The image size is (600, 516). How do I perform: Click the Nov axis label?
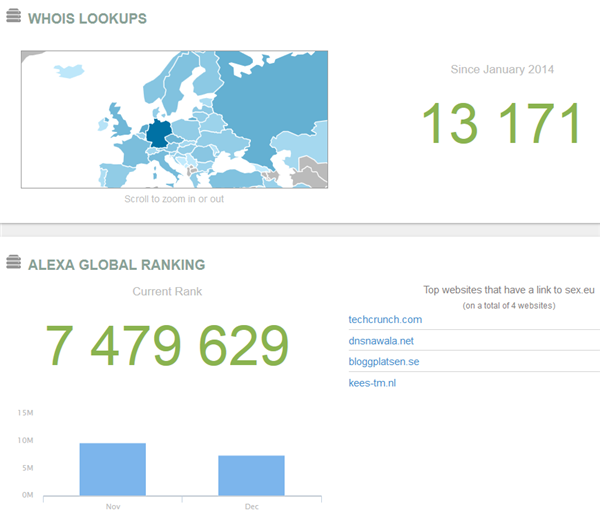(x=113, y=506)
